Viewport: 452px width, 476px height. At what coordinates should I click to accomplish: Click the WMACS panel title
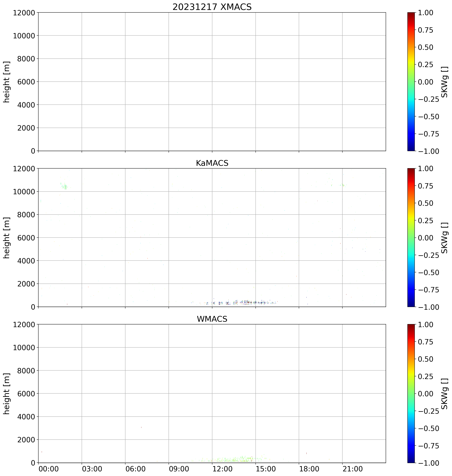[212, 319]
